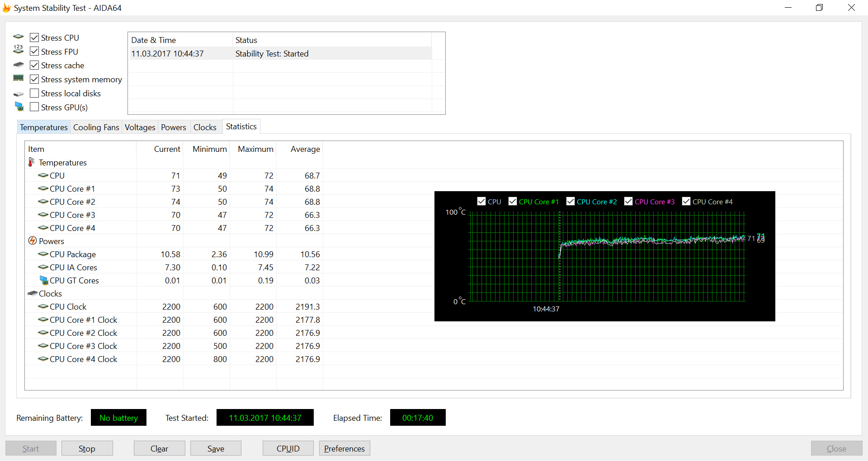Click the Stress GPU monitor icon

[x=19, y=107]
